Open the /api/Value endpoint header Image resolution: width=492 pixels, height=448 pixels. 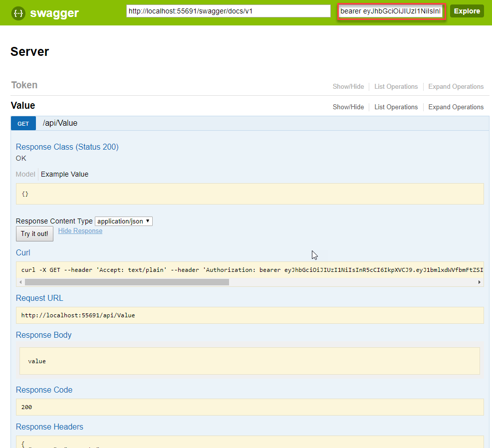[x=59, y=123]
